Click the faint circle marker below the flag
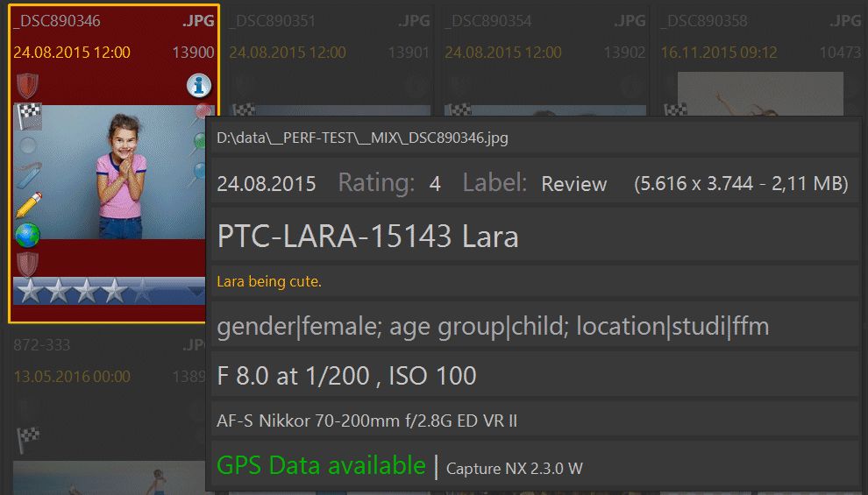 click(28, 146)
